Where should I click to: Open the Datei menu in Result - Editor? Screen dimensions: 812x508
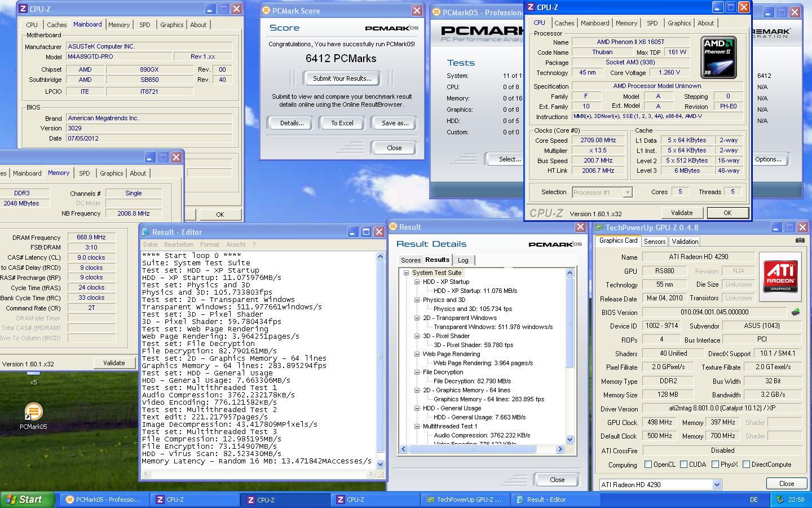click(151, 244)
